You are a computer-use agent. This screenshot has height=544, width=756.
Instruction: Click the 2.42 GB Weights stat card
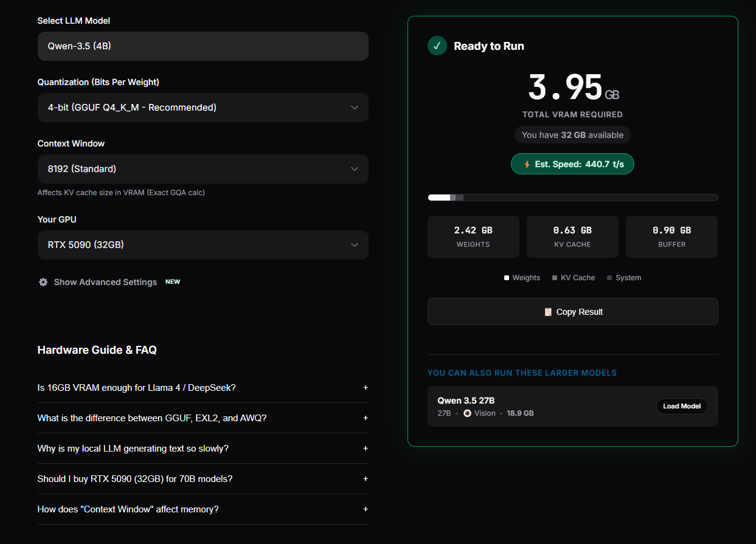473,236
